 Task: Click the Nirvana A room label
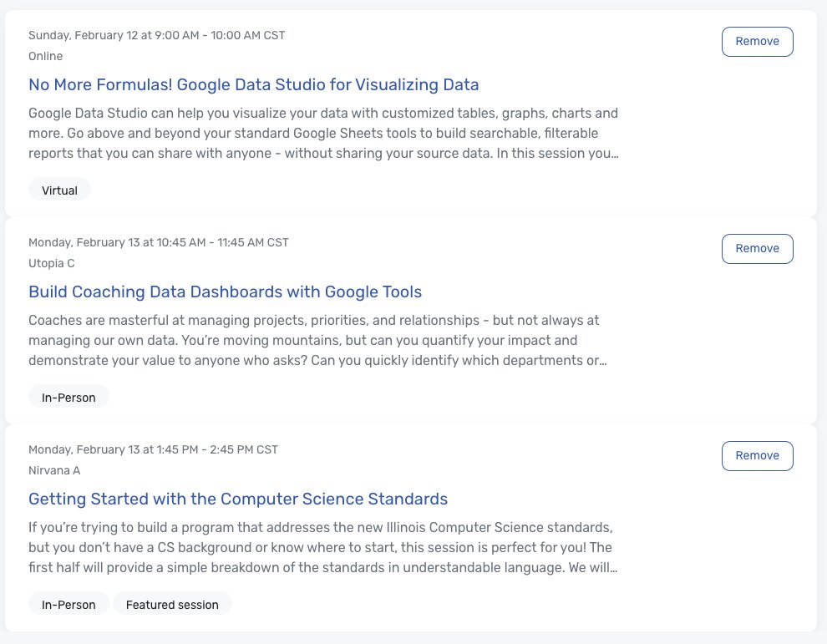(x=54, y=470)
